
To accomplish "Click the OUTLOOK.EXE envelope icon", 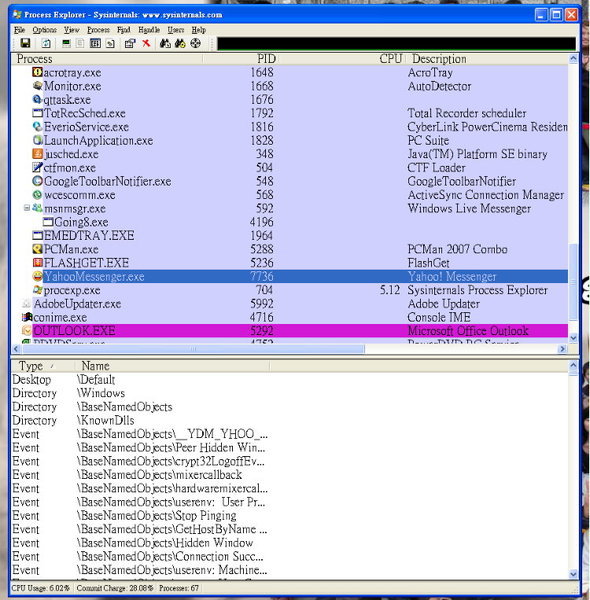I will pyautogui.click(x=27, y=330).
